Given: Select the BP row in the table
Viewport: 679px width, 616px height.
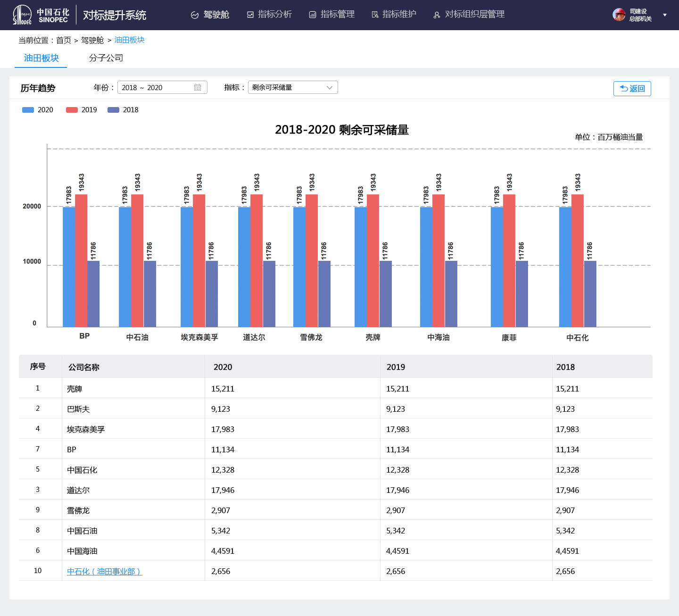Looking at the screenshot, I should (x=336, y=449).
